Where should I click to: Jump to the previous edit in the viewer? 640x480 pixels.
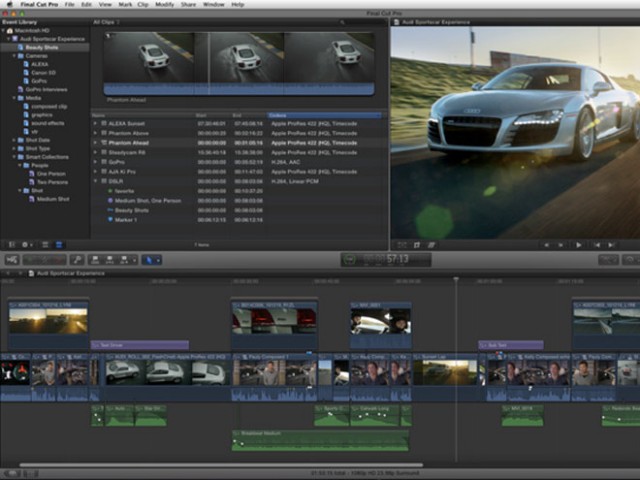click(596, 245)
